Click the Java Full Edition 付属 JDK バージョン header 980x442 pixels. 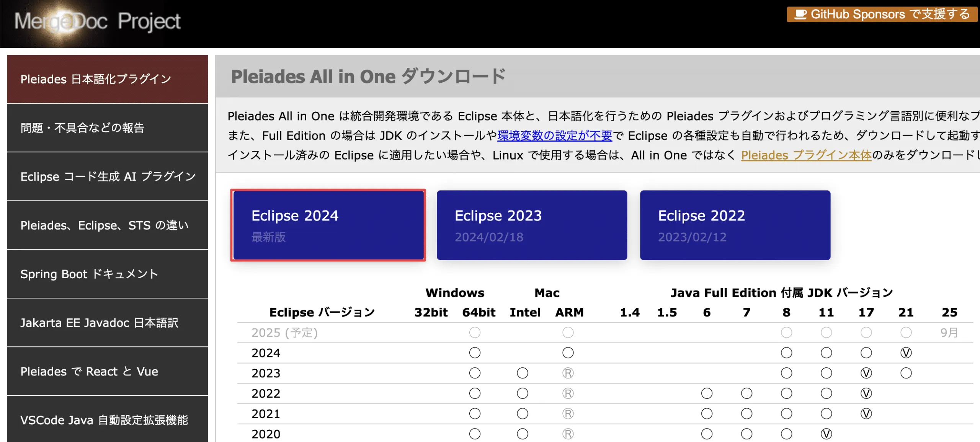point(782,293)
